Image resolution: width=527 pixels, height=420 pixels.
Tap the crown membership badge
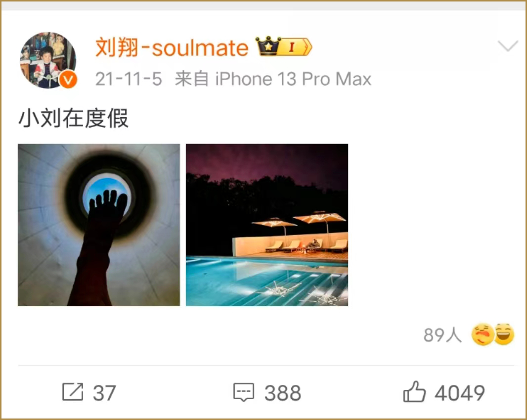(268, 46)
